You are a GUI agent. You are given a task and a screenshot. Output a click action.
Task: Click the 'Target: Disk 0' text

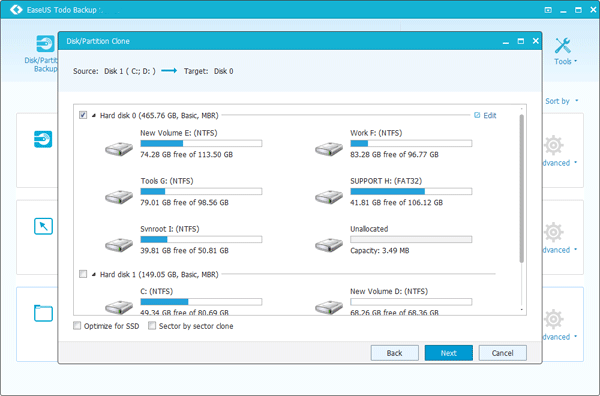coord(209,71)
